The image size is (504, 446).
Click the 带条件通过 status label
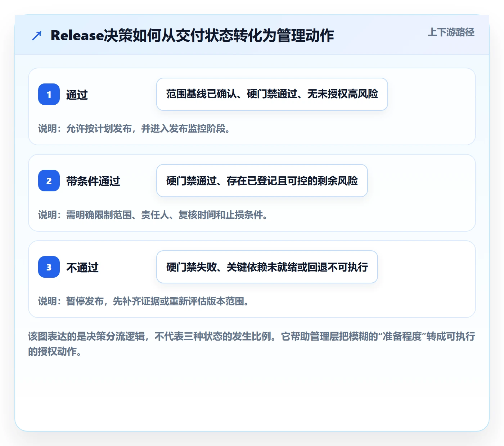coord(93,181)
